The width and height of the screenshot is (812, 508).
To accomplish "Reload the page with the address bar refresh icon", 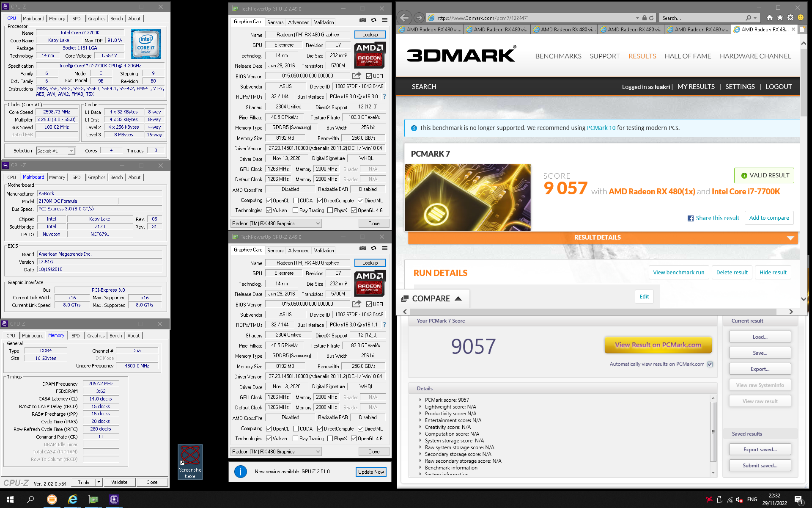I will pyautogui.click(x=651, y=18).
